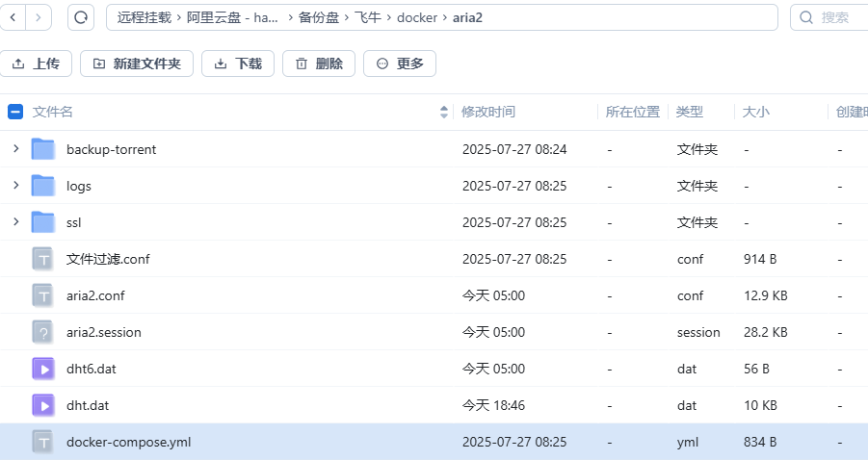Click the 文件过滤.conf file icon
The height and width of the screenshot is (460, 868).
(x=43, y=259)
